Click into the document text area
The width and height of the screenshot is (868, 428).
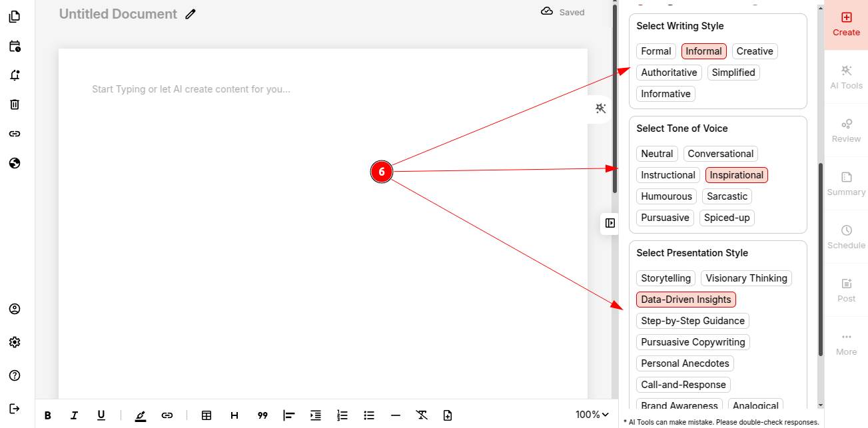click(323, 200)
